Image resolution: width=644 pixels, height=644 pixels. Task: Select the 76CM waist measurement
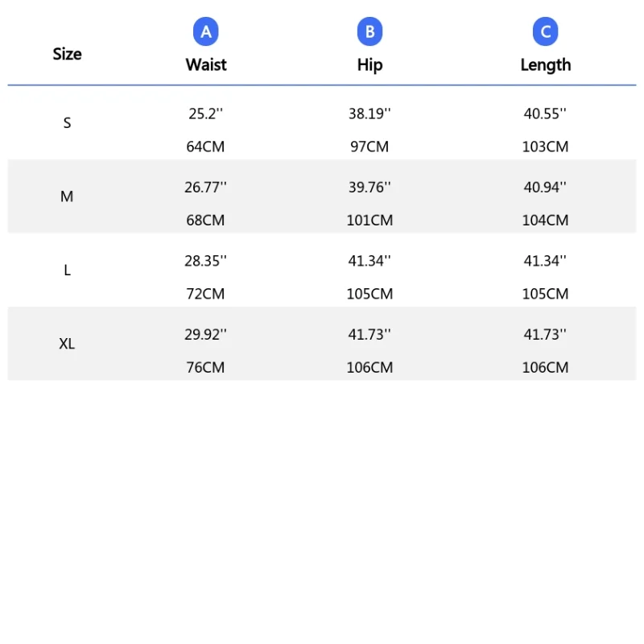point(205,367)
